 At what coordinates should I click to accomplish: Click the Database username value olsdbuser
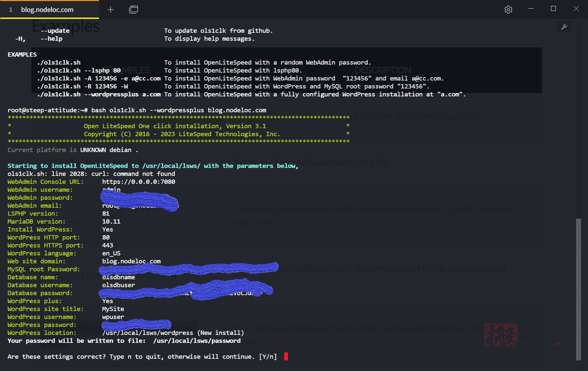[118, 285]
